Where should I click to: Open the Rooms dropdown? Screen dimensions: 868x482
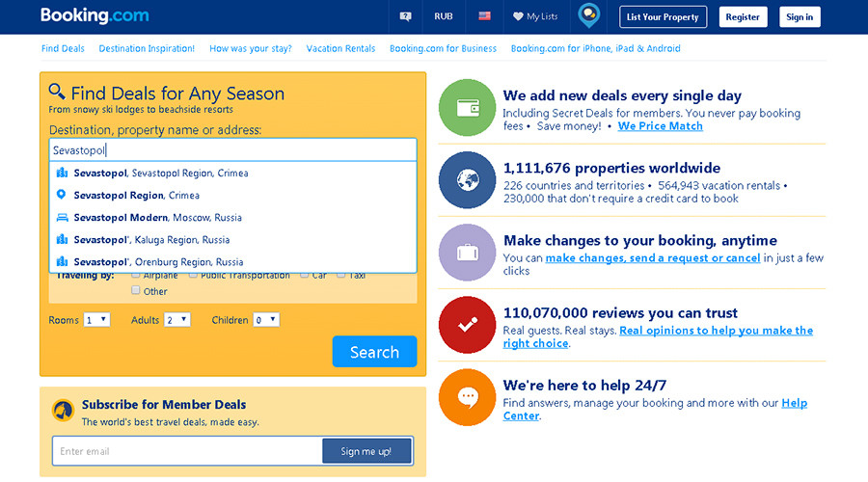click(x=96, y=320)
